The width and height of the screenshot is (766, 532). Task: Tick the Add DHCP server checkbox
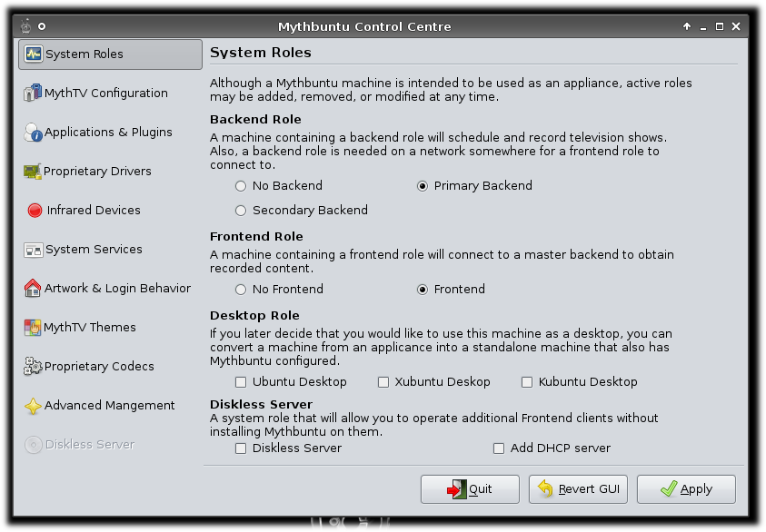click(499, 448)
